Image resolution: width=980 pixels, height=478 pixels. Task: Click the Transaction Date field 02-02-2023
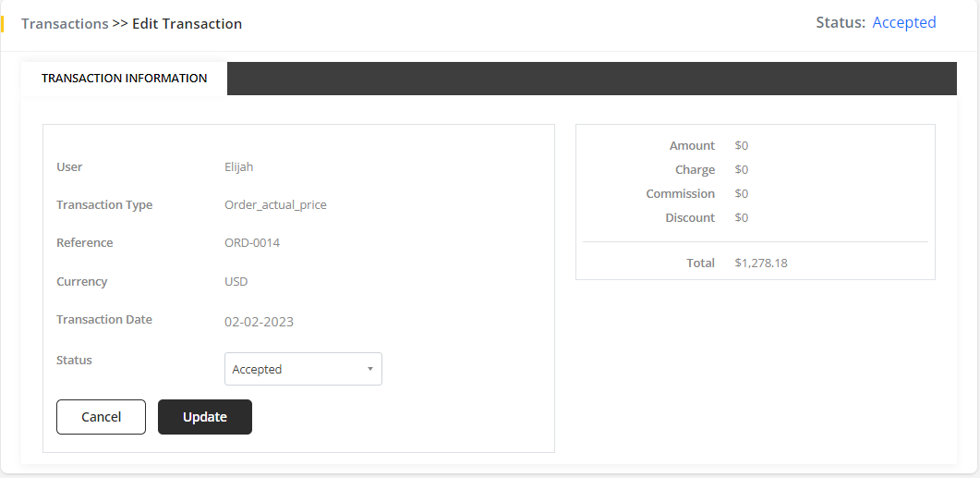(x=260, y=322)
